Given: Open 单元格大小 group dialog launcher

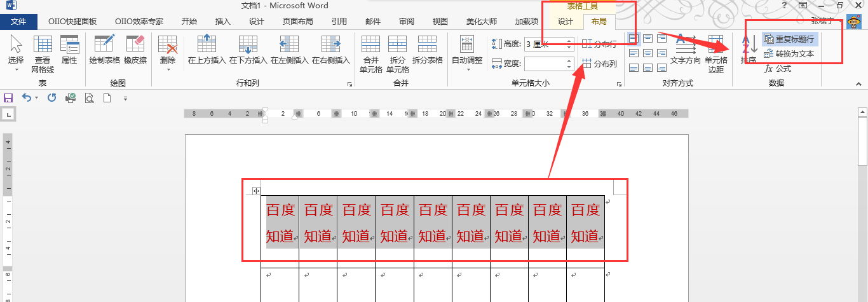Looking at the screenshot, I should (620, 84).
